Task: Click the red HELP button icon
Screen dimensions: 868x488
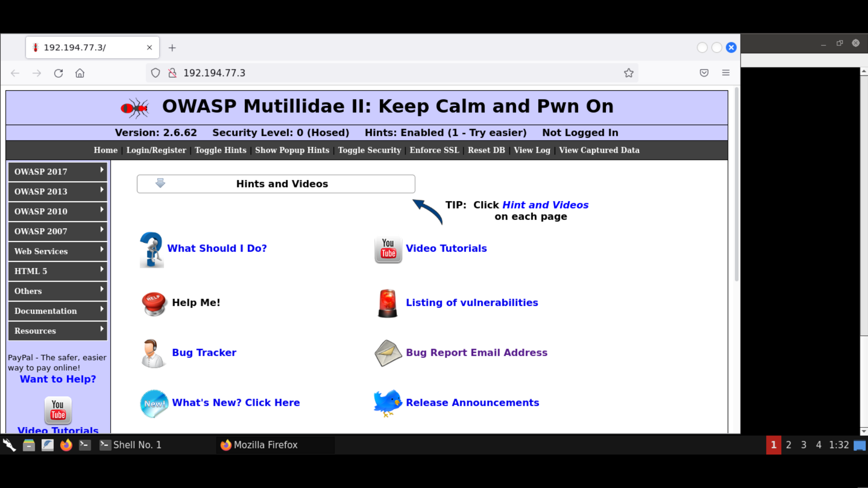Action: (x=153, y=303)
